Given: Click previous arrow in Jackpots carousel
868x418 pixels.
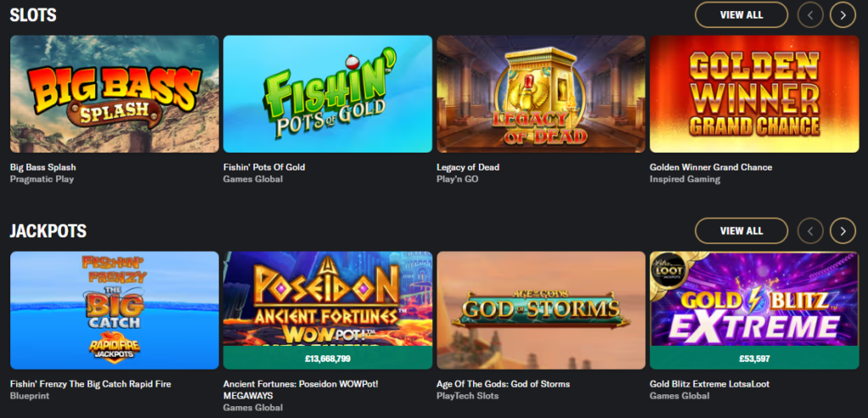Looking at the screenshot, I should coord(810,231).
